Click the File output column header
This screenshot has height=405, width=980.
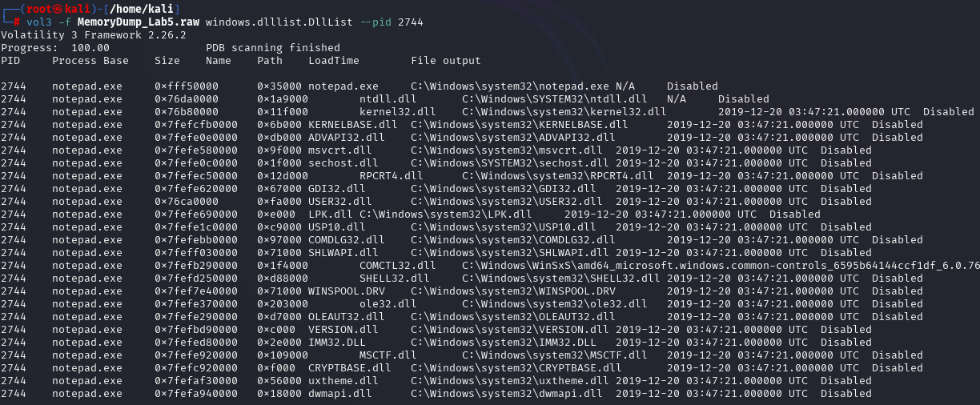445,60
